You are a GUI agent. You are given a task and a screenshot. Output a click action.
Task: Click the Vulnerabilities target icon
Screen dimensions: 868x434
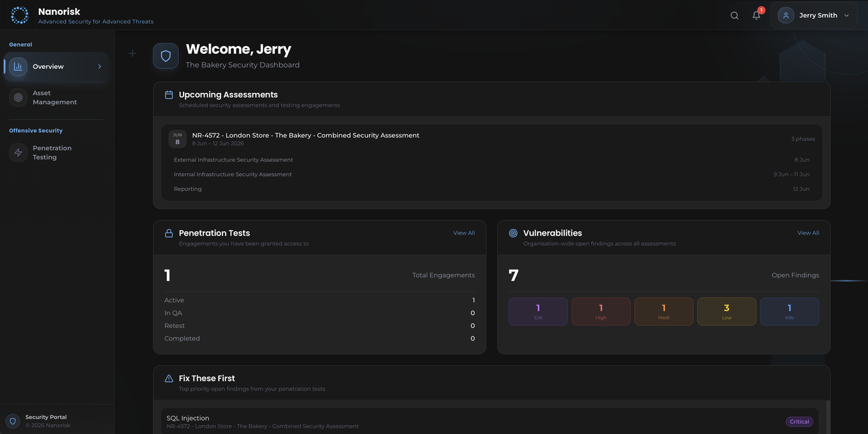tap(513, 233)
